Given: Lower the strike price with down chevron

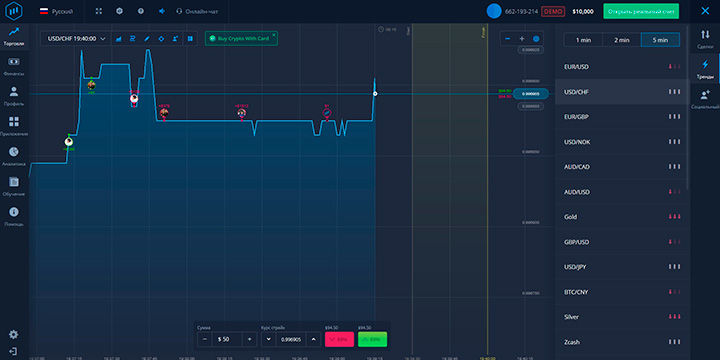Looking at the screenshot, I should click(269, 339).
